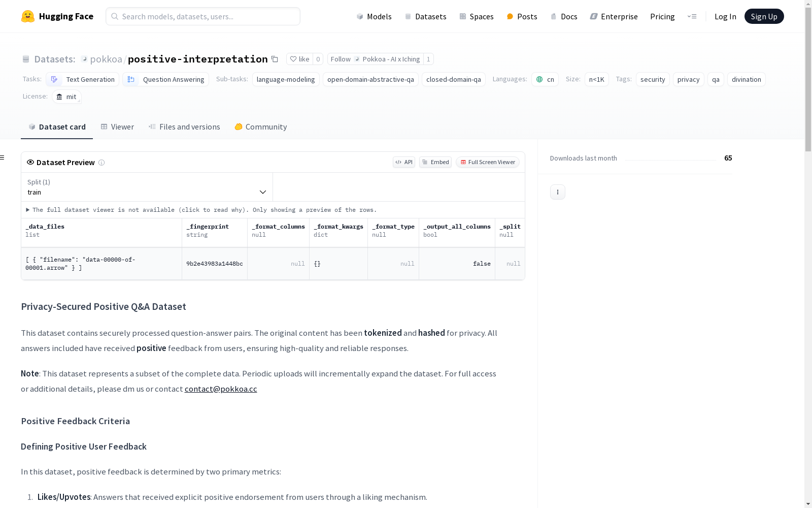The width and height of the screenshot is (812, 508).
Task: Click the data-00000-of-00001.arrow filename cell
Action: point(101,264)
